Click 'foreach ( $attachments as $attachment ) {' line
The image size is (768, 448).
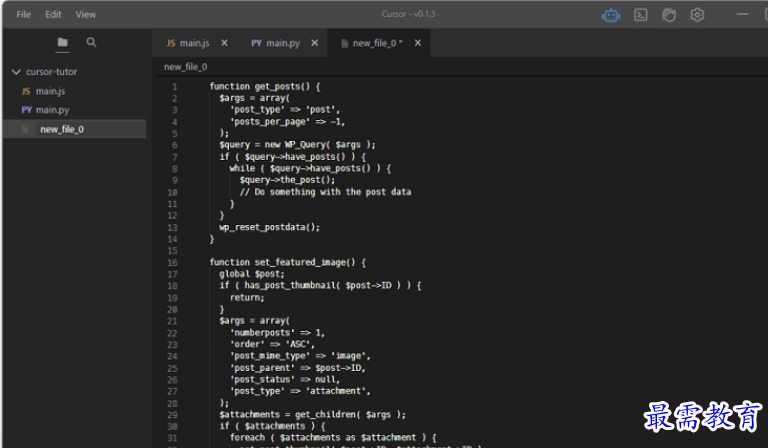(333, 438)
